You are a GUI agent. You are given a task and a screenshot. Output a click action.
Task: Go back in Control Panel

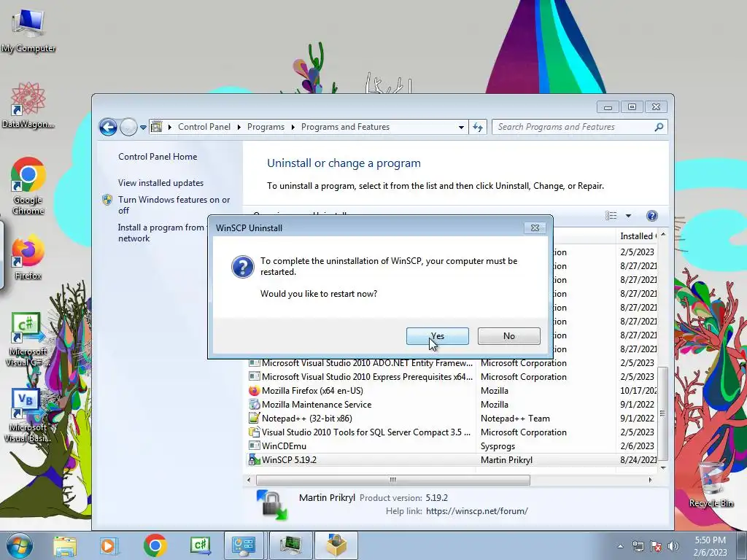coord(108,127)
